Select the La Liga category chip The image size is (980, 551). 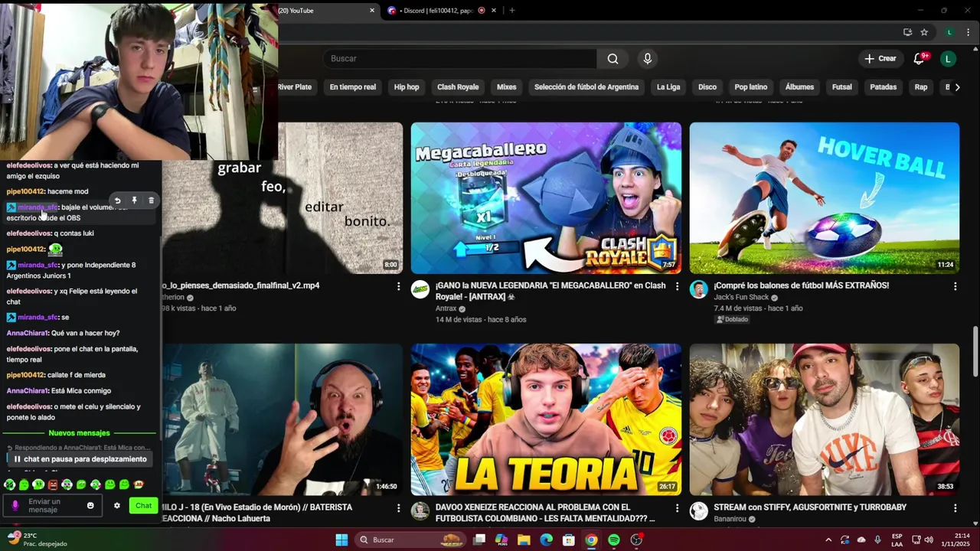tap(668, 87)
